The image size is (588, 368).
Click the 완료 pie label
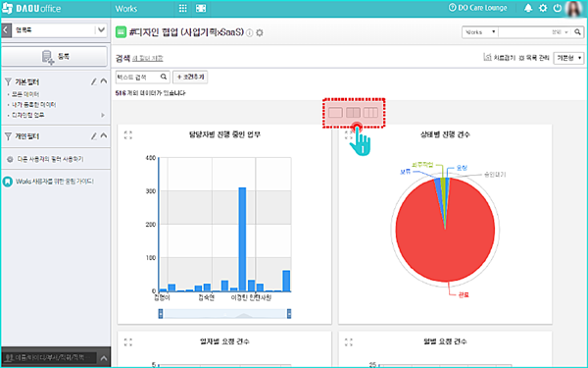[x=464, y=295]
